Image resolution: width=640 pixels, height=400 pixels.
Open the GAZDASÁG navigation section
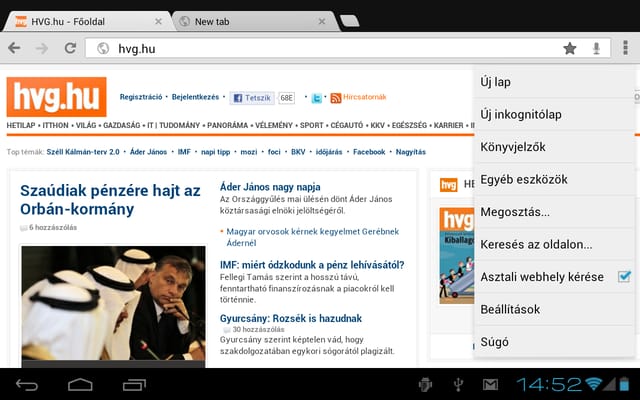coord(122,125)
